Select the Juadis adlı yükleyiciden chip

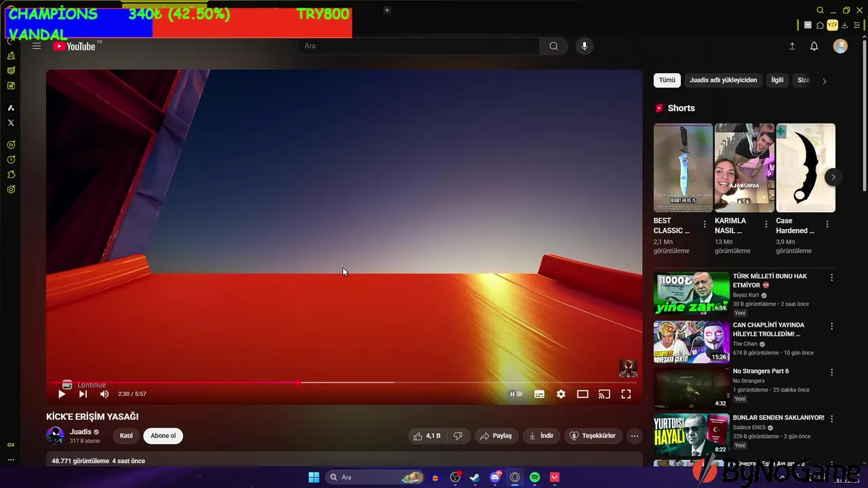[x=723, y=80]
